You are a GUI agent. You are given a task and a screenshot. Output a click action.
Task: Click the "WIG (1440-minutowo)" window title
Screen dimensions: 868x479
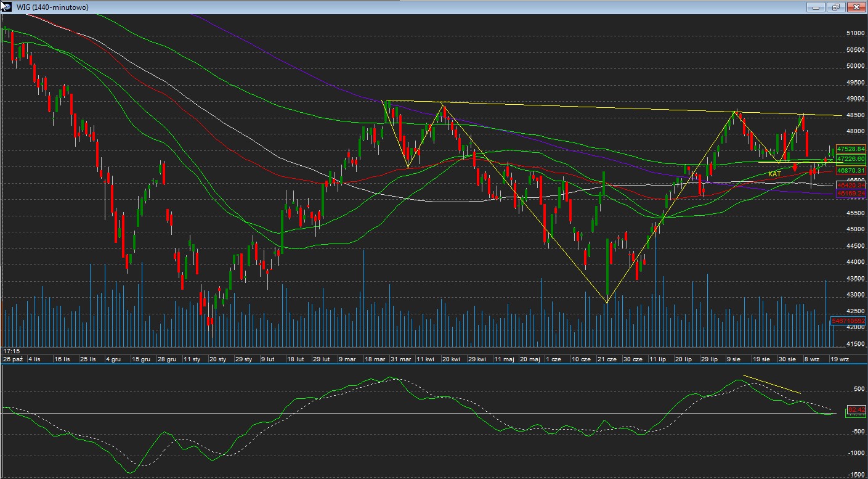click(52, 7)
